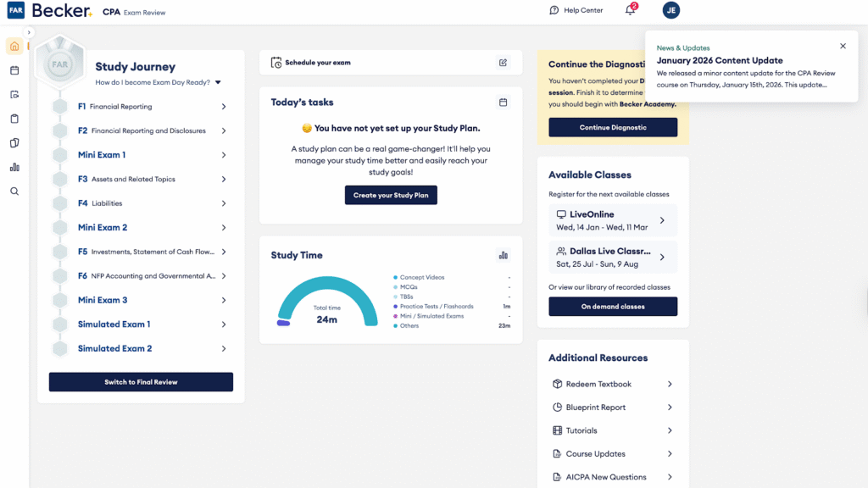Viewport: 868px width, 488px height.
Task: Open the notifications bell icon
Action: (630, 10)
